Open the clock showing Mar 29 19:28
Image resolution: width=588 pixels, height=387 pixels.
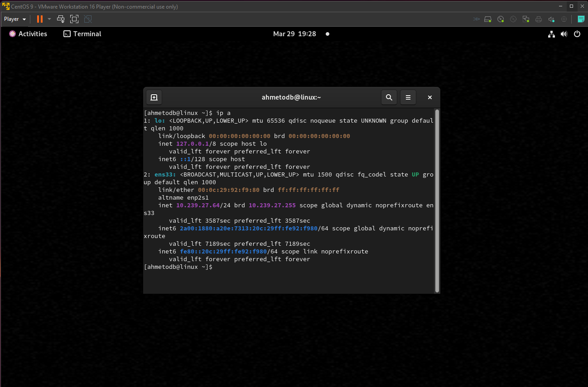pos(295,33)
